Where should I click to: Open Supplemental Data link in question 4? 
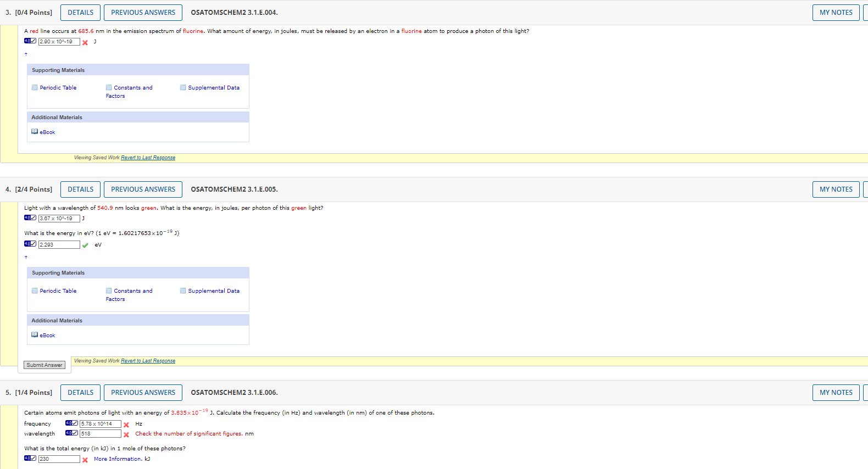pos(214,291)
